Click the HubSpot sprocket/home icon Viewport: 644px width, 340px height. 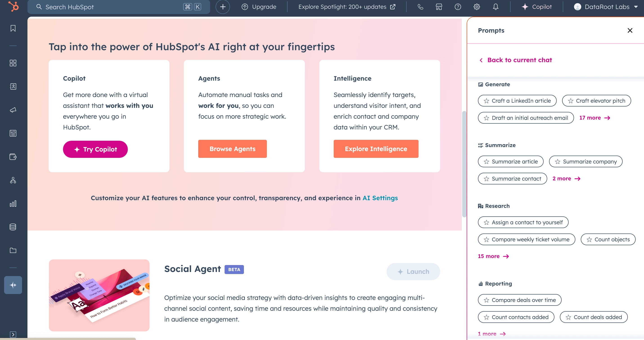click(x=13, y=7)
